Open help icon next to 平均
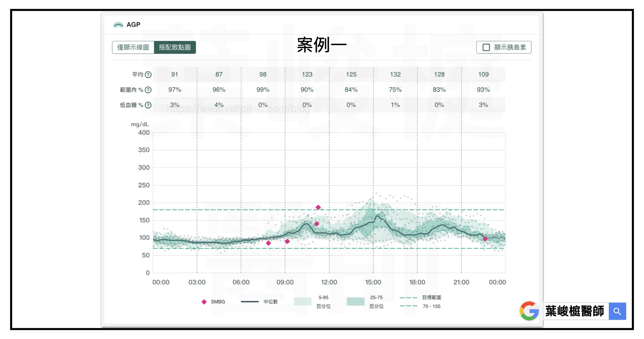 click(x=148, y=75)
